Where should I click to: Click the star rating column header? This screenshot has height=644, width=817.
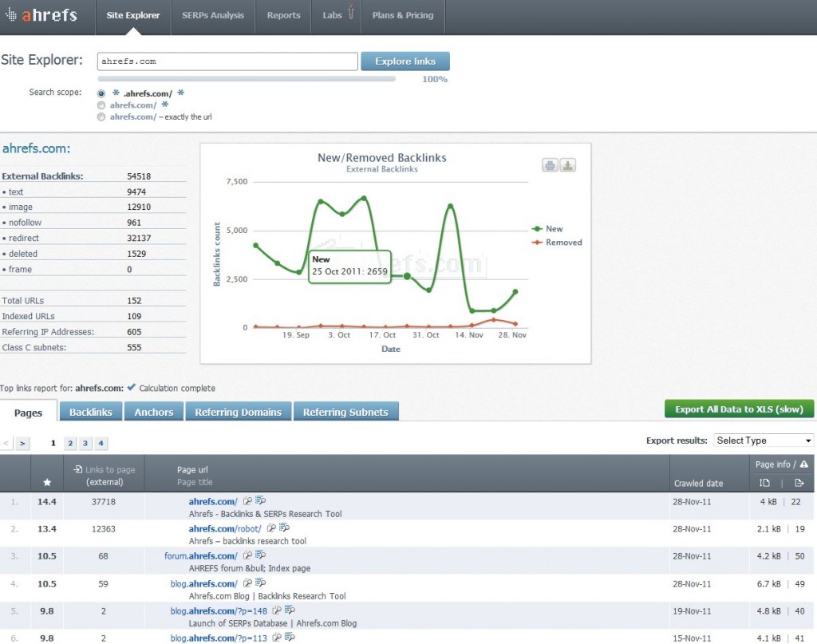coord(47,483)
